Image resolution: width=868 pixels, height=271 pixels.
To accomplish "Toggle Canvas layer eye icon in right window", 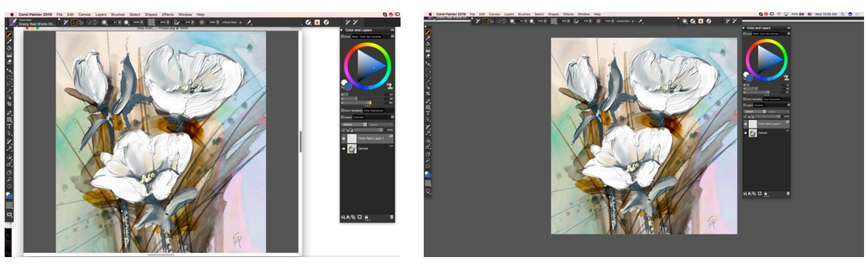I will [746, 133].
